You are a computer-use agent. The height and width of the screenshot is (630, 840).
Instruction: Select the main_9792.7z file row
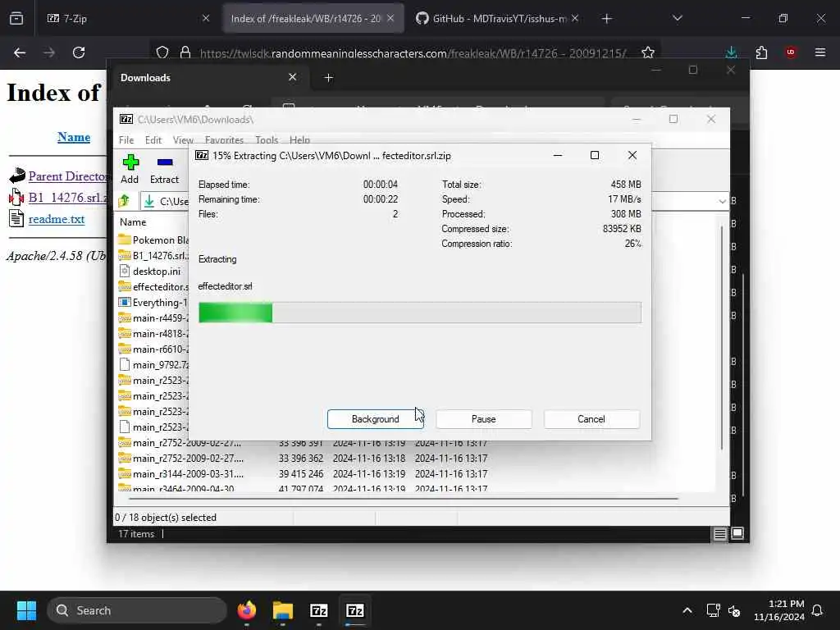(153, 365)
